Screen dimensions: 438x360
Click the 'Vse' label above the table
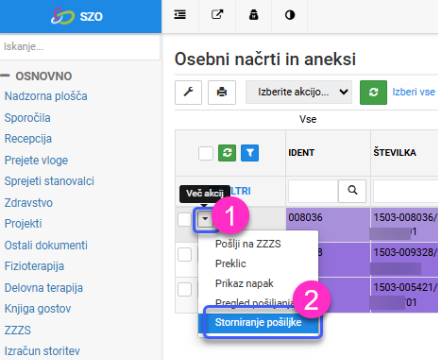pyautogui.click(x=308, y=119)
